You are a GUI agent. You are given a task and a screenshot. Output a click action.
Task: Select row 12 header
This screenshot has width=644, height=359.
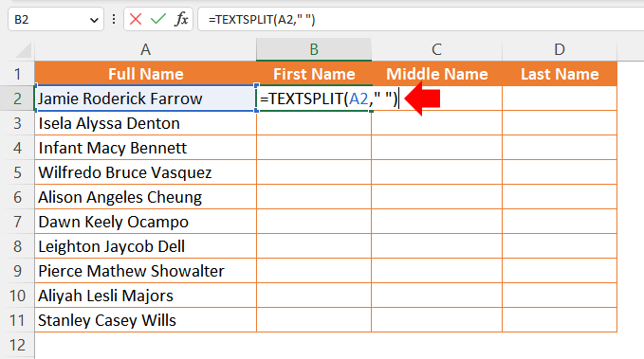click(x=17, y=345)
